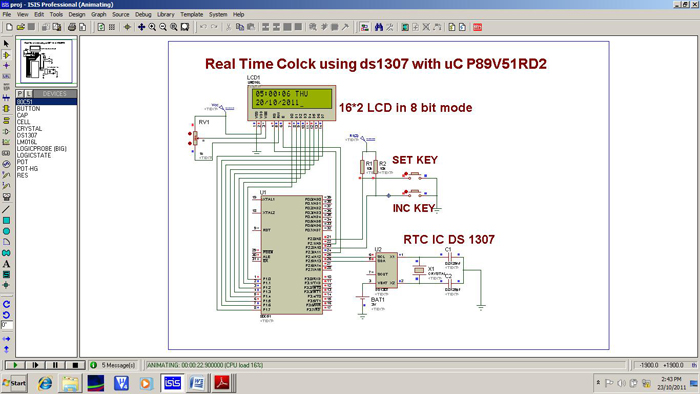Click the P pick devices button
This screenshot has width=700, height=394.
tap(20, 94)
